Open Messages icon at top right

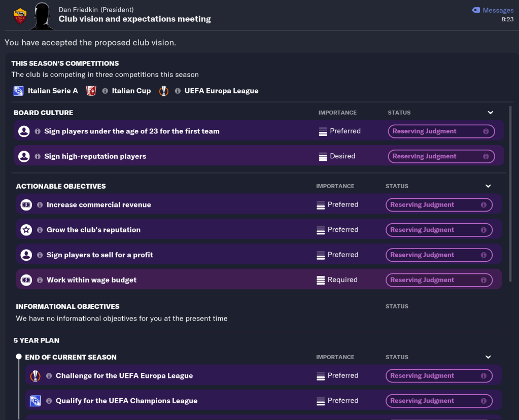click(x=476, y=10)
